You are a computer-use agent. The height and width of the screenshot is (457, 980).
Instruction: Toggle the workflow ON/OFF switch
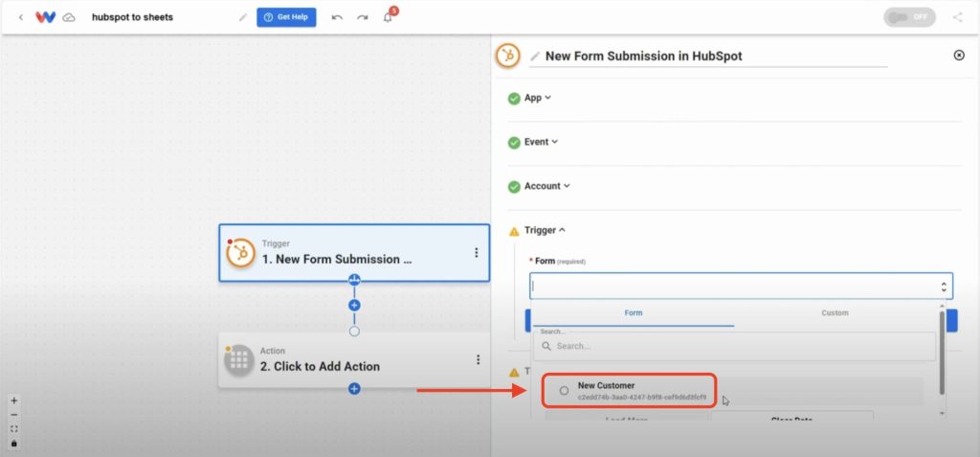(909, 17)
